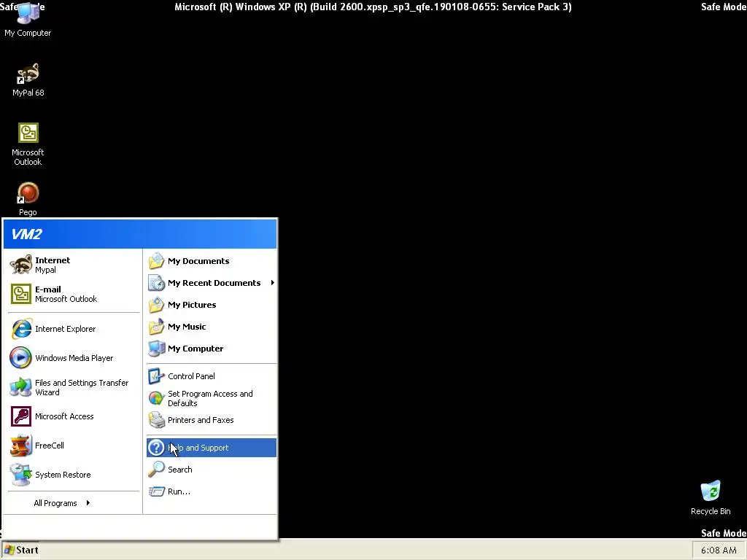Click the My Documents folder icon
This screenshot has height=560, width=747.
click(156, 261)
